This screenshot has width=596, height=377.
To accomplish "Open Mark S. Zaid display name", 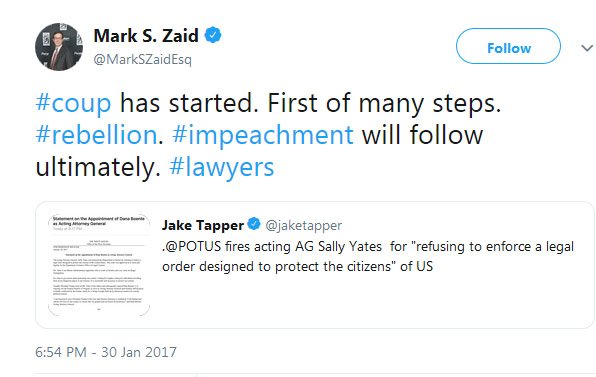I will pos(146,36).
